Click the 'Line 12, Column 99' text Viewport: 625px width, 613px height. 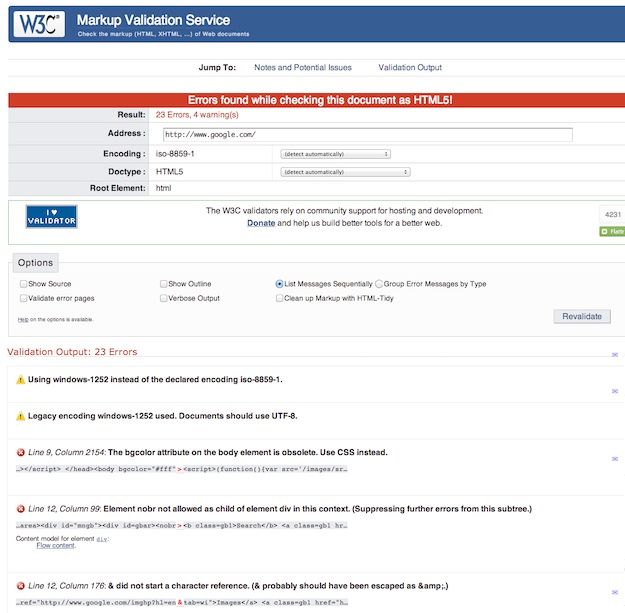[x=64, y=509]
